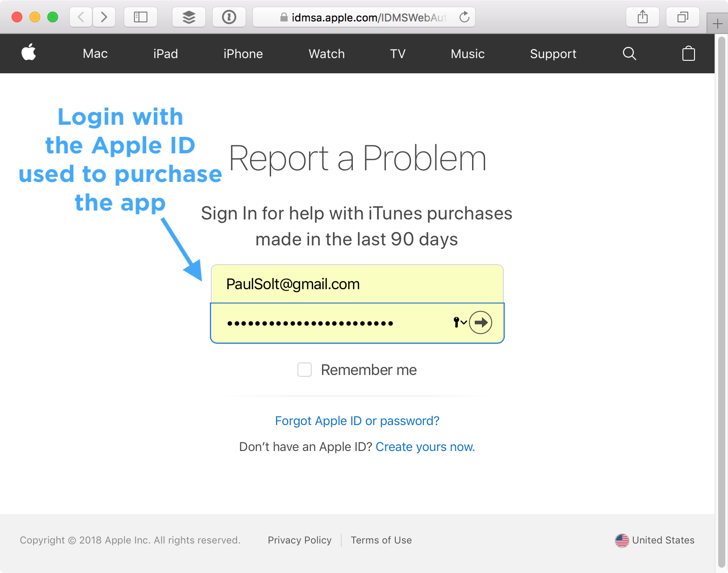Change region via the United States flag
Viewport: 728px width, 573px height.
click(622, 540)
